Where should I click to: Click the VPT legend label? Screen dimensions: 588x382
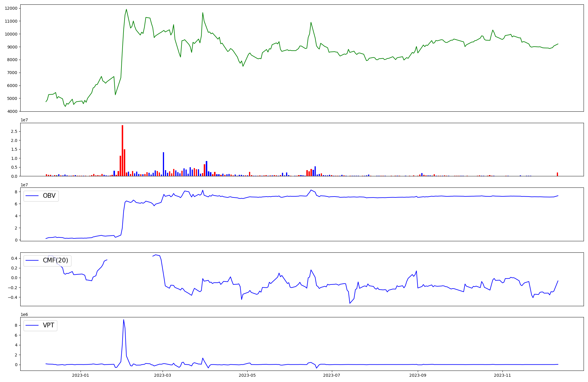tap(49, 325)
